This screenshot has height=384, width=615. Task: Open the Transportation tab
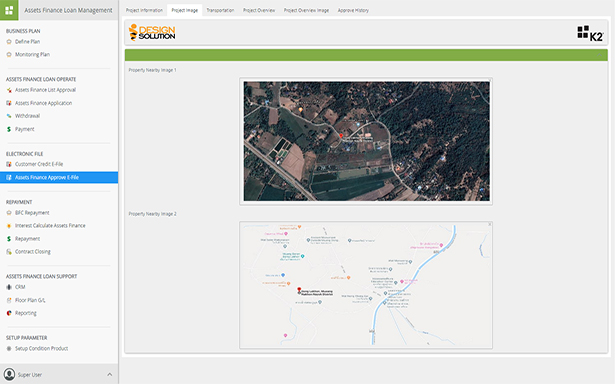220,10
